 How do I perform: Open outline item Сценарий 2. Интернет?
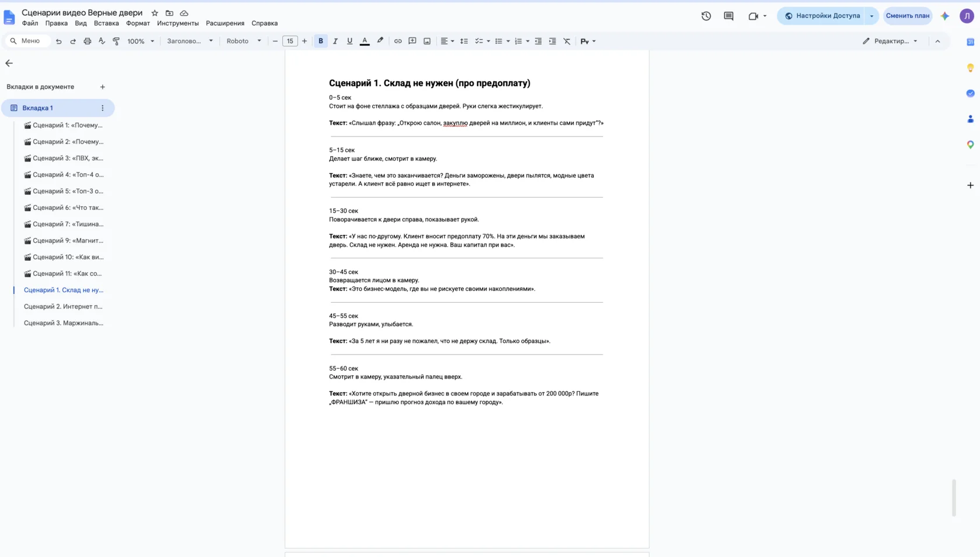point(63,306)
